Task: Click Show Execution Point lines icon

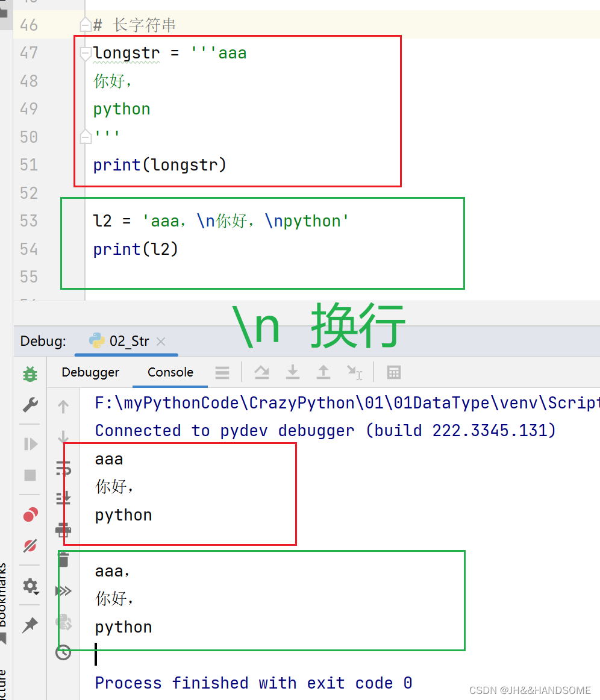Action: [x=222, y=372]
